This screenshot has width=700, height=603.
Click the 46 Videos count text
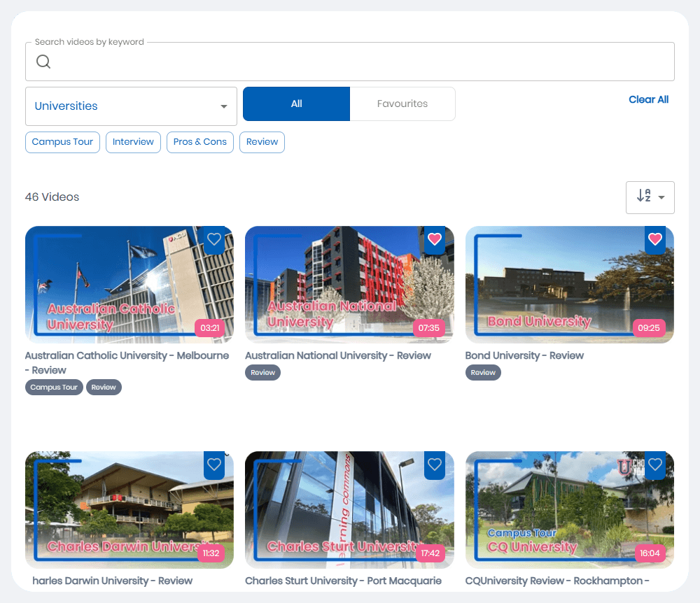point(52,197)
